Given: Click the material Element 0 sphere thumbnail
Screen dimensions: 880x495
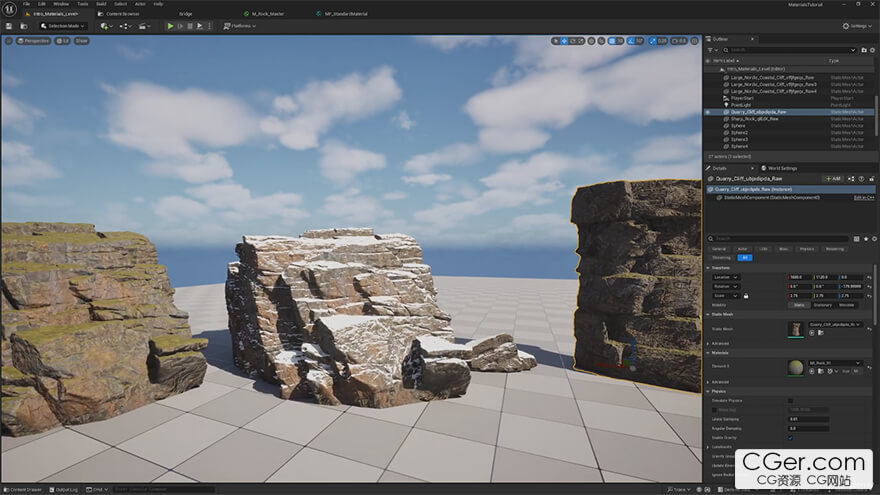Looking at the screenshot, I should [796, 367].
